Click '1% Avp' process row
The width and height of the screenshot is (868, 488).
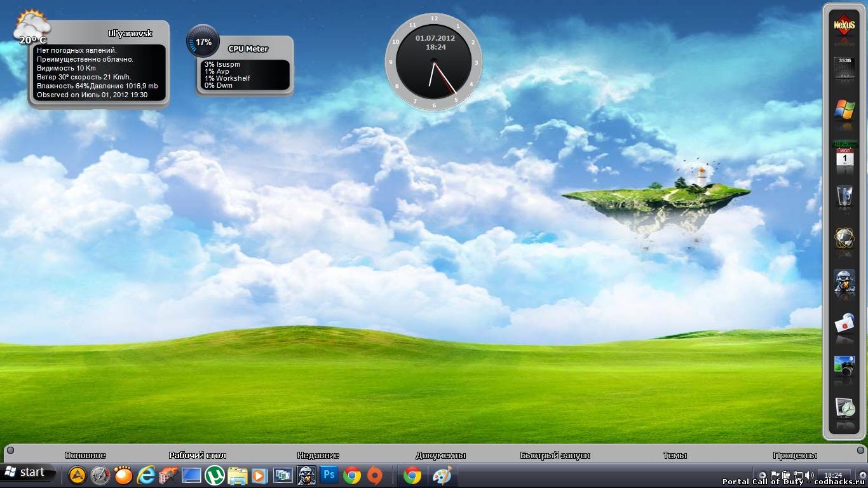coord(217,71)
